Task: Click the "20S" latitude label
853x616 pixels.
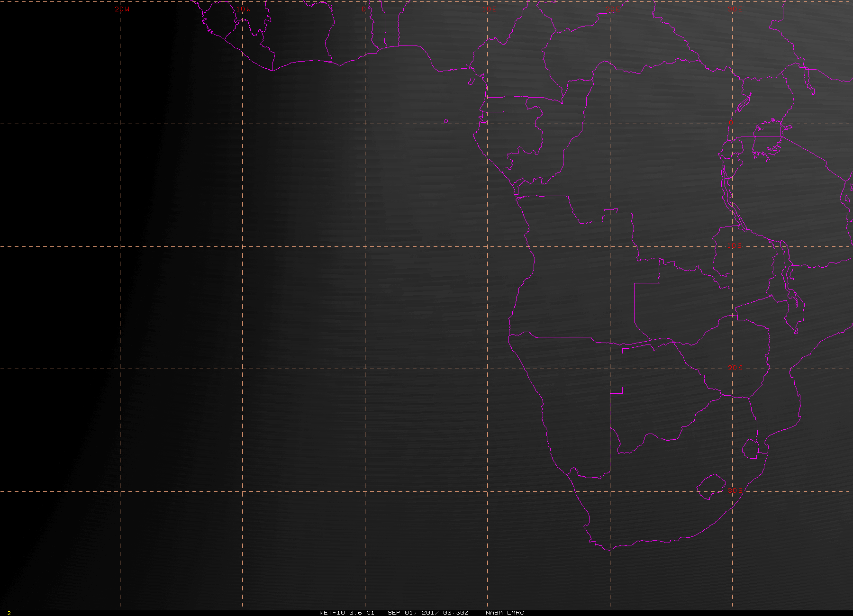Action: click(x=735, y=368)
